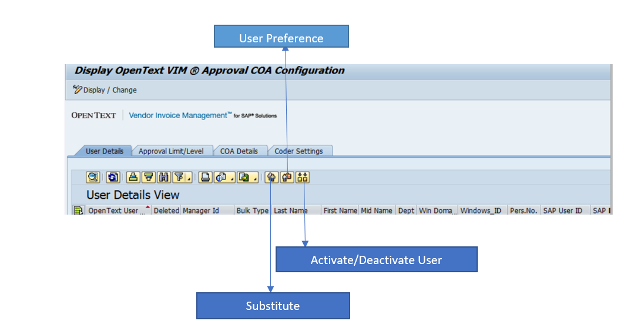Open Find with the binoculars icon

(x=163, y=177)
